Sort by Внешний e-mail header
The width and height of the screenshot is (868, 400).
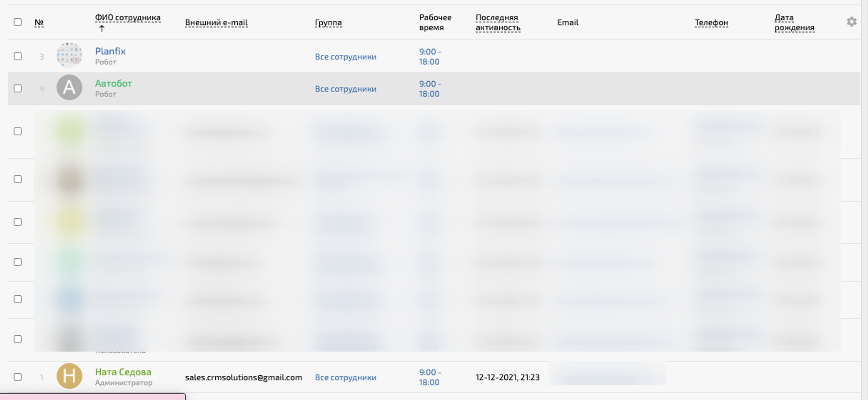coord(216,23)
